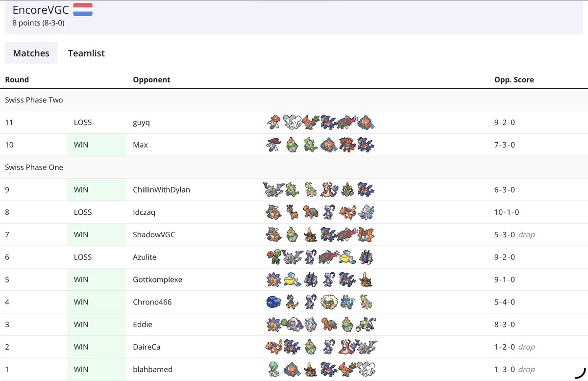Click the 1-2-0 drop score for DaireCa
Image resolution: width=588 pixels, height=381 pixels.
pos(514,347)
